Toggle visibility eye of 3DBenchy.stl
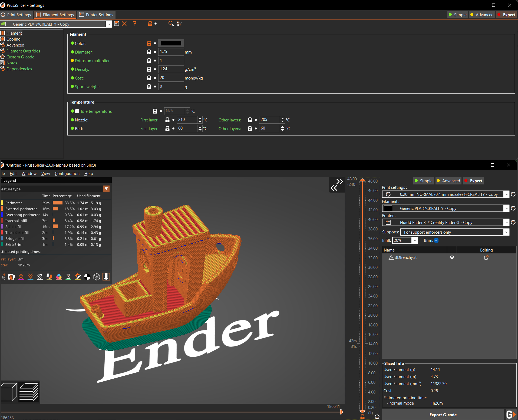Image resolution: width=518 pixels, height=420 pixels. (x=452, y=257)
